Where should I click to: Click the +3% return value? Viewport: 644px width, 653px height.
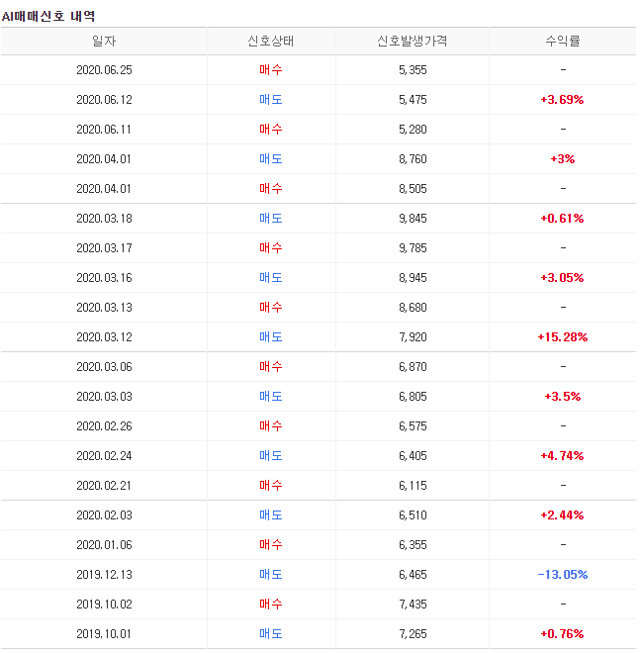tap(563, 159)
